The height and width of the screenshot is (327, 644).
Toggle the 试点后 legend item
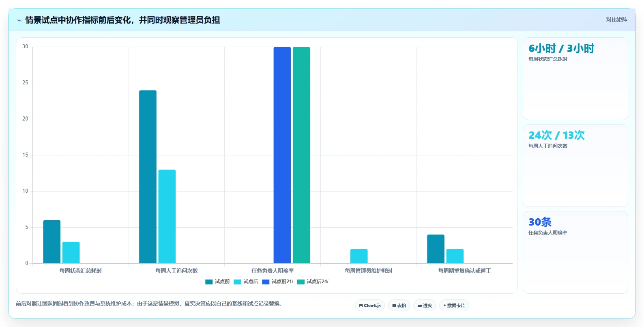pyautogui.click(x=246, y=282)
